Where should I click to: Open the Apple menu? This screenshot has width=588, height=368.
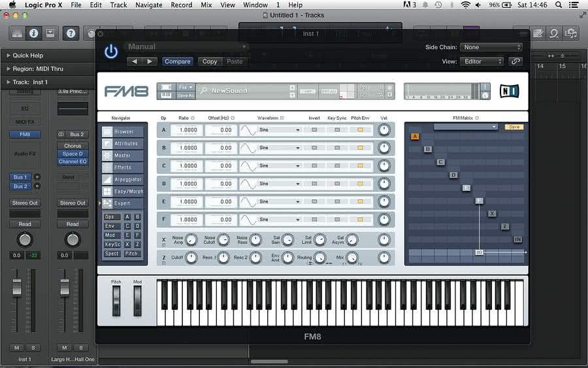[12, 5]
